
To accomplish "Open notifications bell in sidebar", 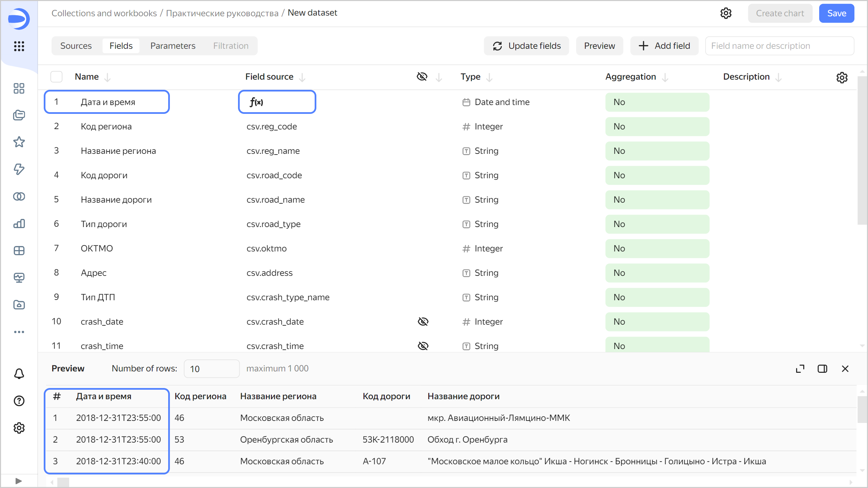I will click(19, 374).
